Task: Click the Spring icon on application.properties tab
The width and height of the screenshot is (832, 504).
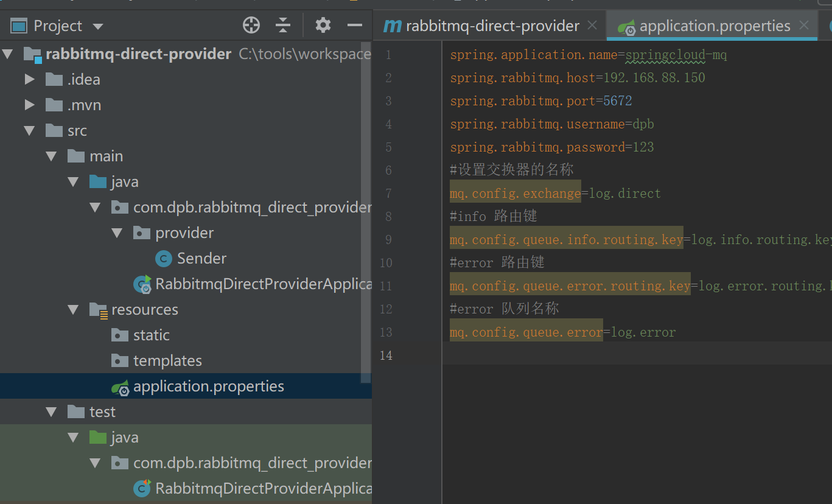Action: 627,27
